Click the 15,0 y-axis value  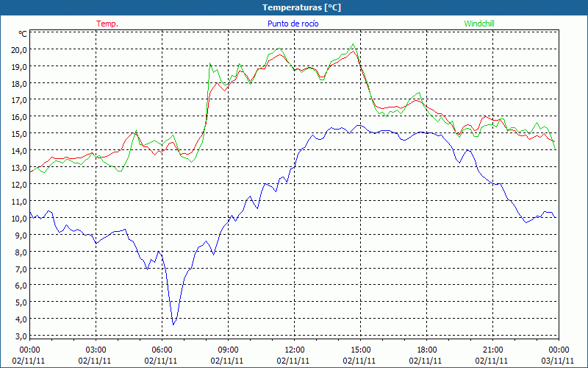tap(19, 134)
